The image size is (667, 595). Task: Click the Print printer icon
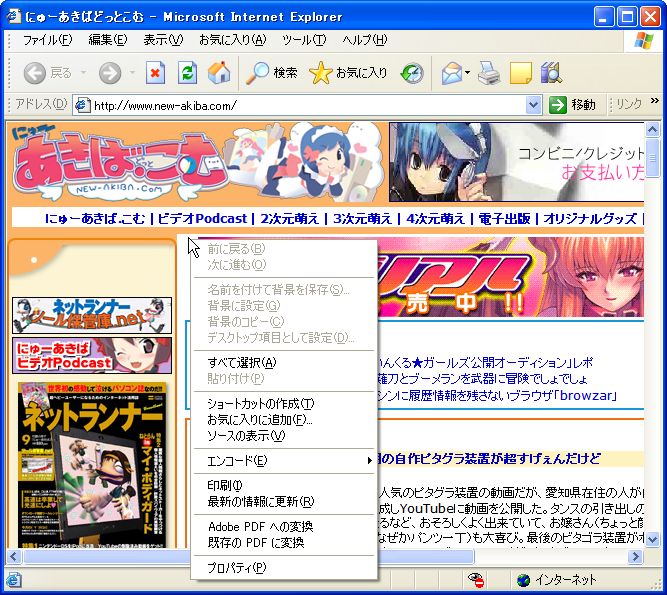point(488,73)
